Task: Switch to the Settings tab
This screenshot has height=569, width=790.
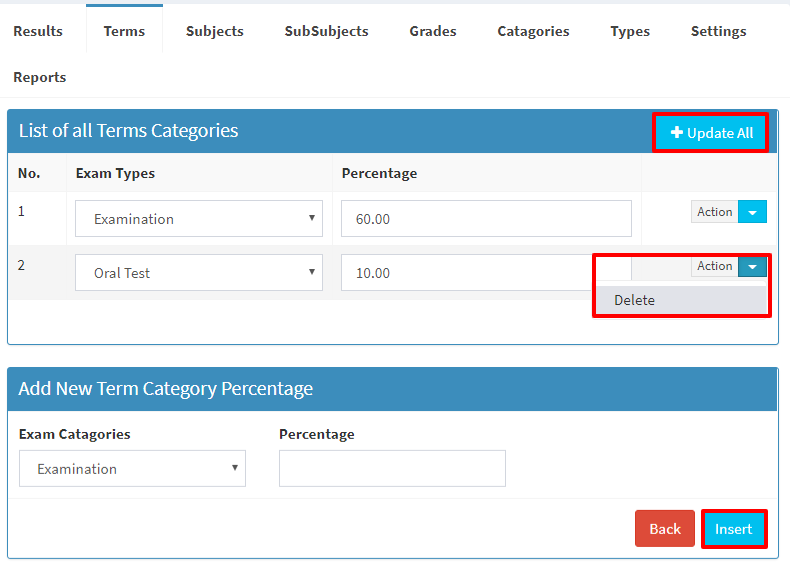Action: pyautogui.click(x=718, y=31)
